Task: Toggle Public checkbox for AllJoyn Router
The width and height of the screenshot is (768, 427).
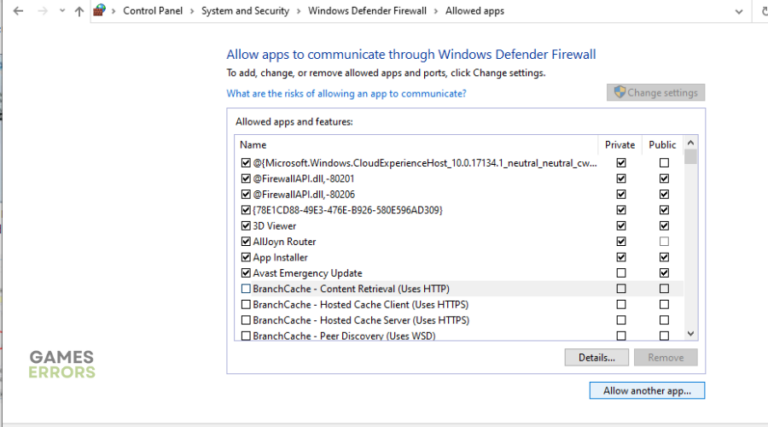Action: coord(663,242)
